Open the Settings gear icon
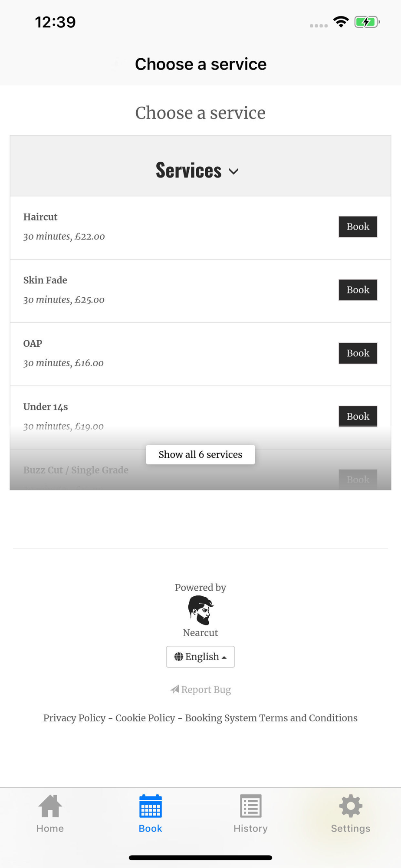Viewport: 401px width, 868px height. pos(351,806)
